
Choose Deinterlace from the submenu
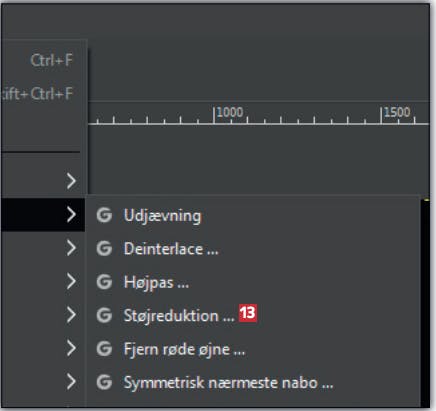point(171,249)
